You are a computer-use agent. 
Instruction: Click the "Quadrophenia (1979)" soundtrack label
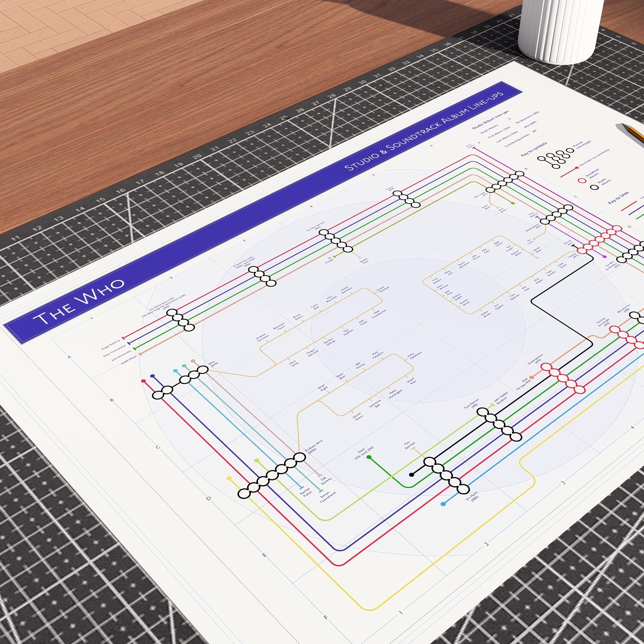click(536, 360)
